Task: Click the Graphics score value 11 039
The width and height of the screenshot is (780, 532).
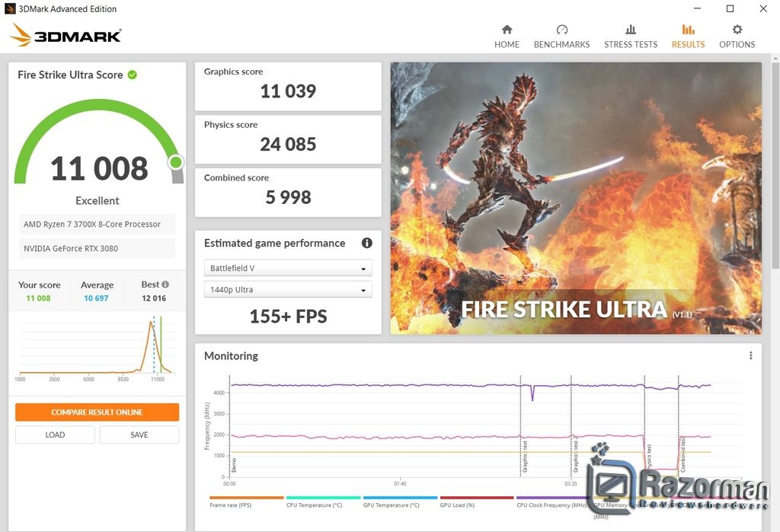Action: click(x=288, y=91)
